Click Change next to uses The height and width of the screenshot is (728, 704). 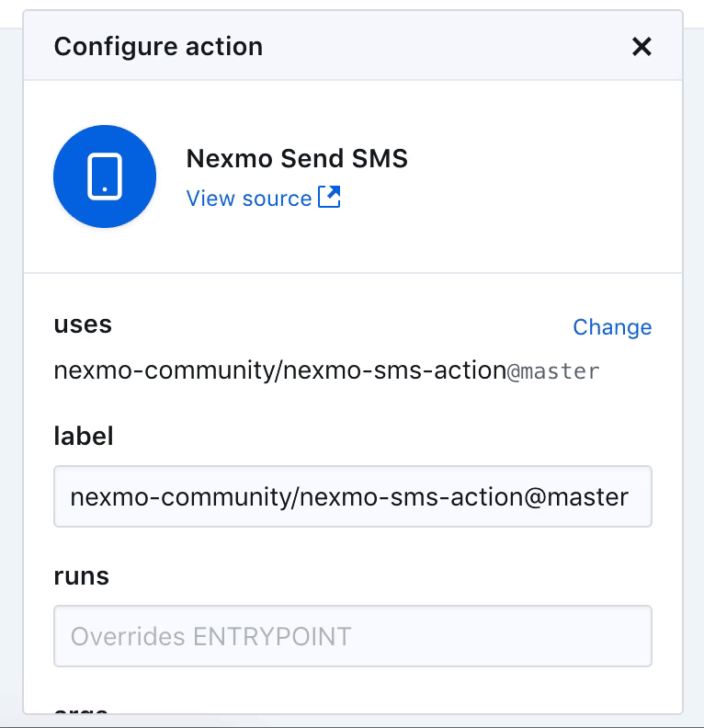(x=612, y=327)
